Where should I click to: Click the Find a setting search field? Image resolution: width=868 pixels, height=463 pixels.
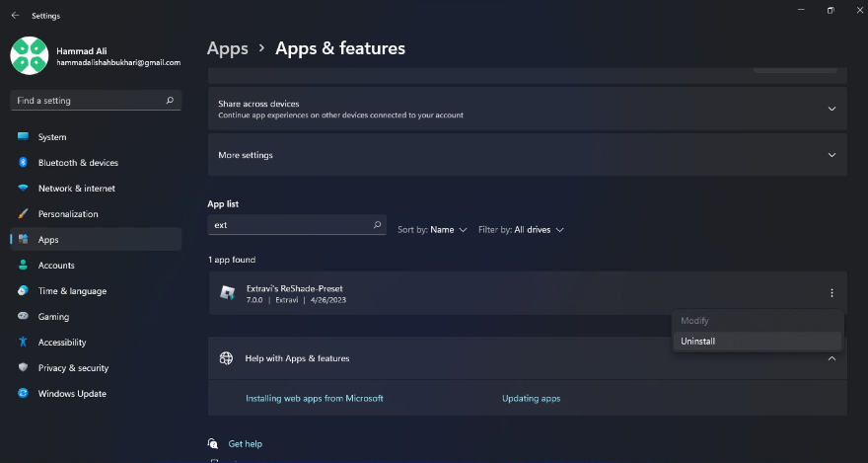click(87, 101)
